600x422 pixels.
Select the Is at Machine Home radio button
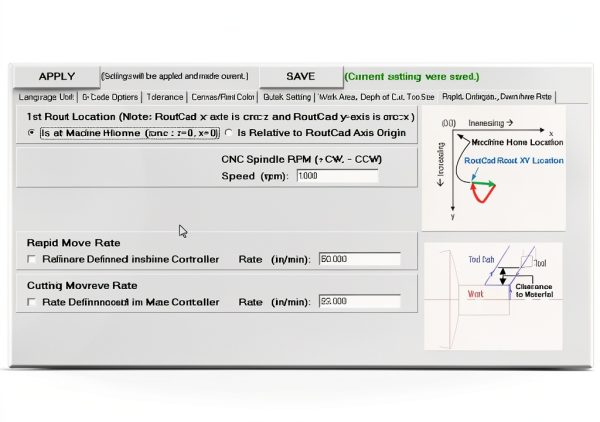click(31, 133)
